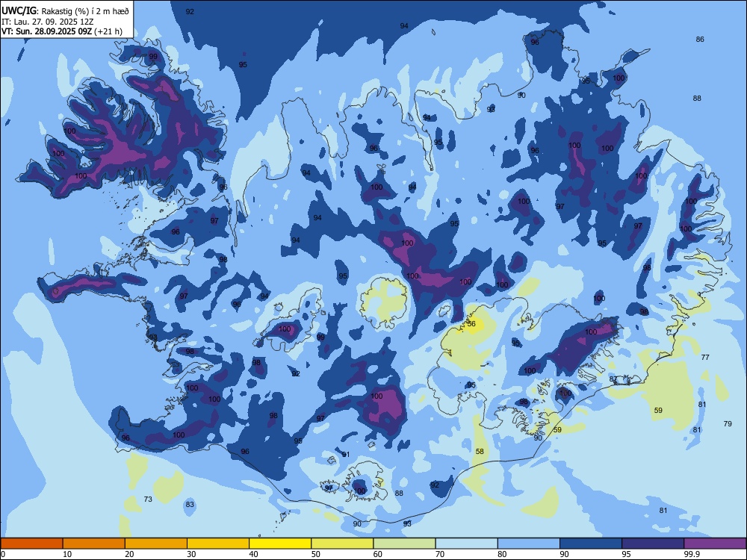Click the 'IT: Lau. 27. 09. 2025 12Z' line

pyautogui.click(x=48, y=22)
